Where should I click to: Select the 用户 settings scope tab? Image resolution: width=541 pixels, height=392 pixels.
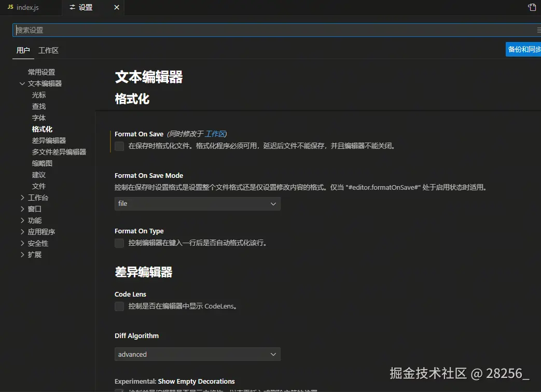click(23, 50)
